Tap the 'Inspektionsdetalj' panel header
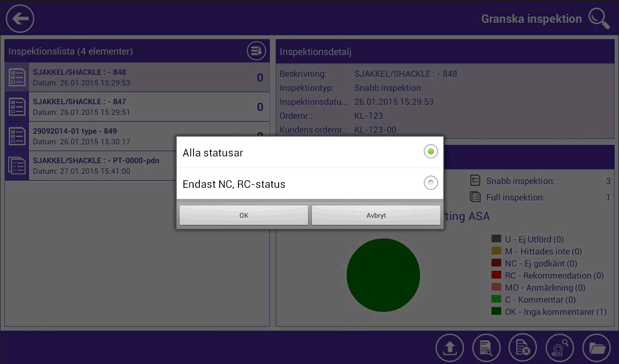619x364 pixels. coord(445,52)
